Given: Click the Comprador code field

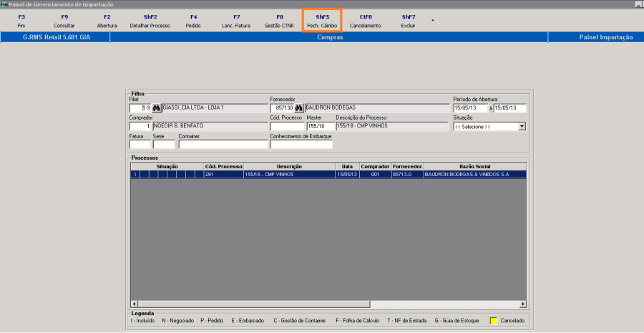Looking at the screenshot, I should (x=140, y=126).
